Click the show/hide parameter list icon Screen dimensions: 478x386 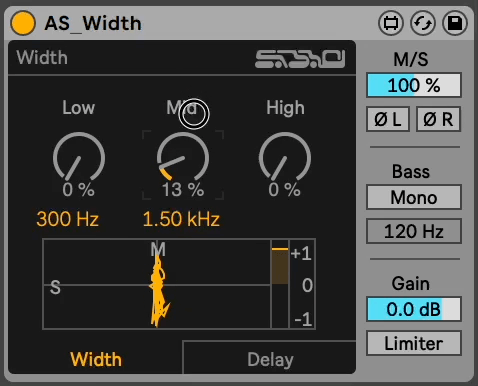(391, 23)
